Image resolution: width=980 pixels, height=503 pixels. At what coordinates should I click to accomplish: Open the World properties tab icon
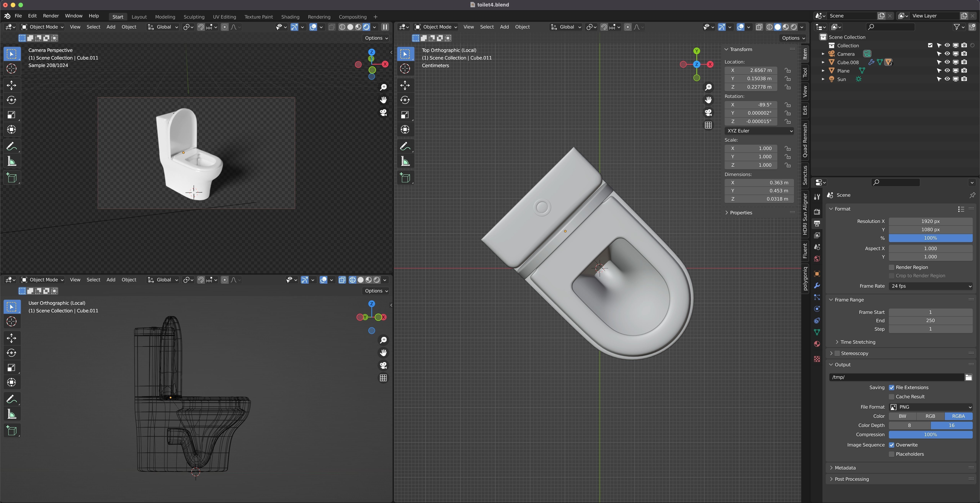(817, 259)
